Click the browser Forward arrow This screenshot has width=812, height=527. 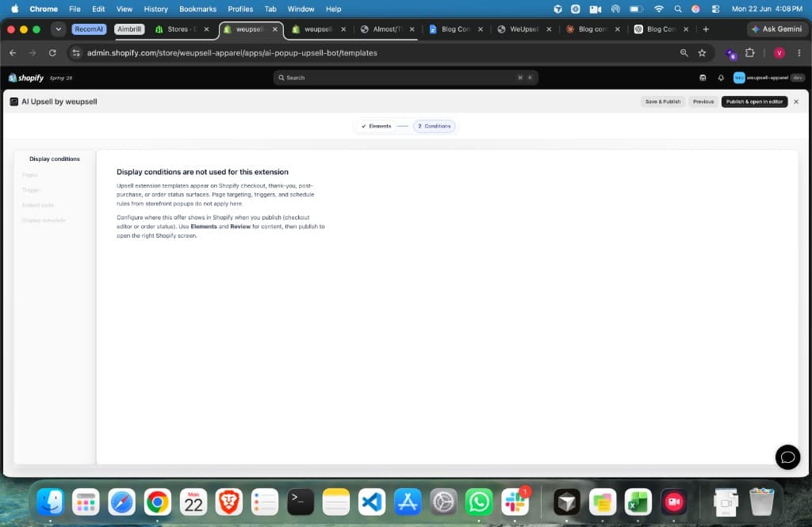(x=33, y=53)
